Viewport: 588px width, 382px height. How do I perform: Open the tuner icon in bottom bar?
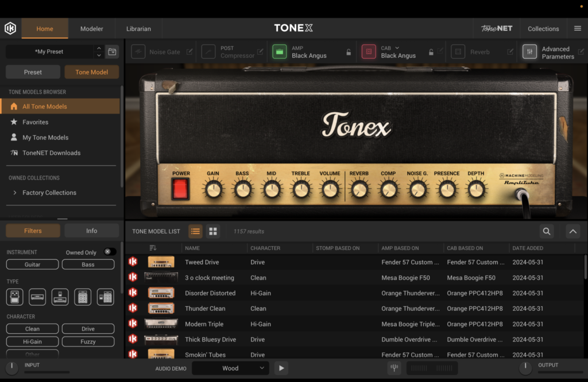click(394, 368)
